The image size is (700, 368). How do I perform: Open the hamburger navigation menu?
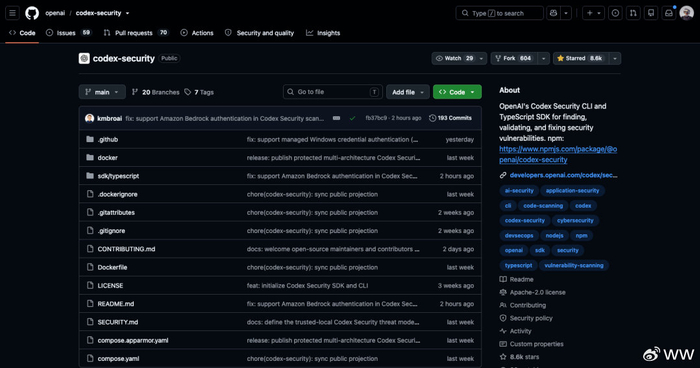[x=12, y=13]
